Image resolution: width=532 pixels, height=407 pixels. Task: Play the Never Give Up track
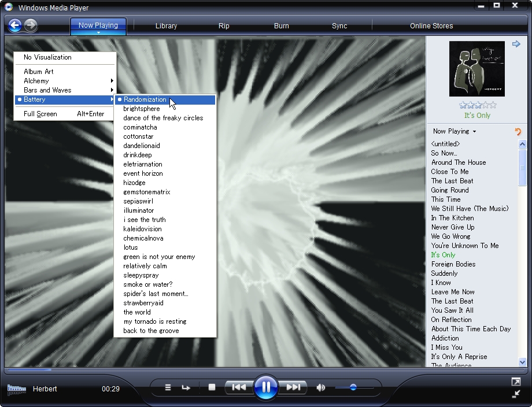click(453, 227)
